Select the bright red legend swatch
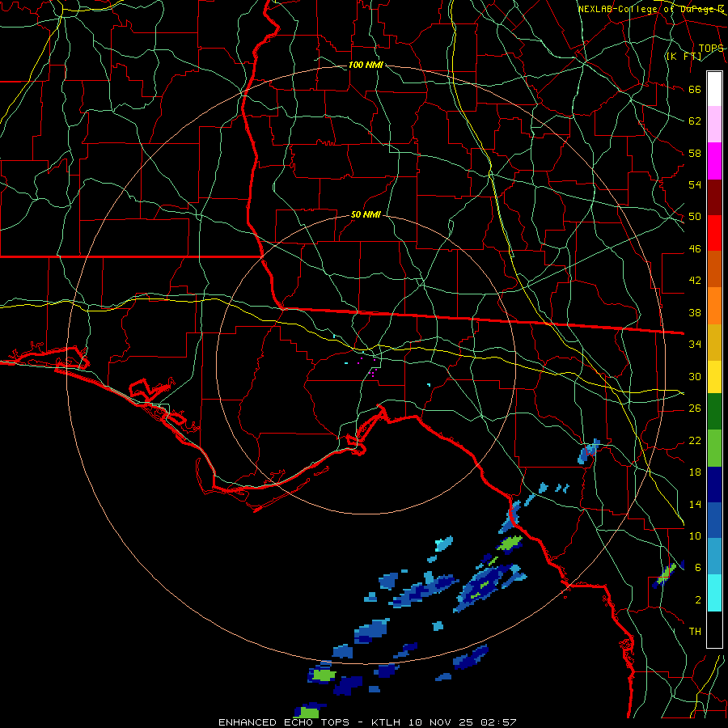728x728 pixels. pyautogui.click(x=714, y=233)
